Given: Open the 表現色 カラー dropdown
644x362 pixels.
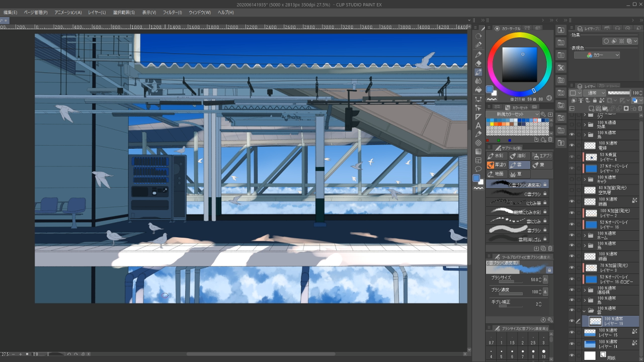Looking at the screenshot, I should tap(597, 55).
